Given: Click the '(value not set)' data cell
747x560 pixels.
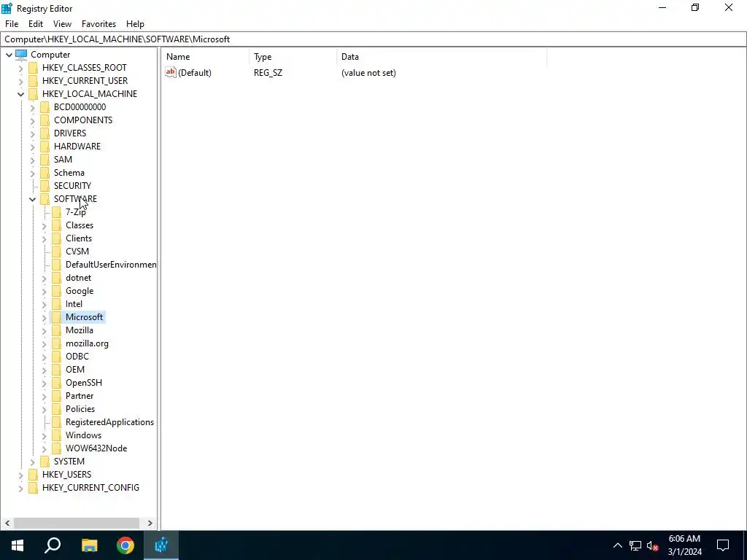Looking at the screenshot, I should point(368,73).
